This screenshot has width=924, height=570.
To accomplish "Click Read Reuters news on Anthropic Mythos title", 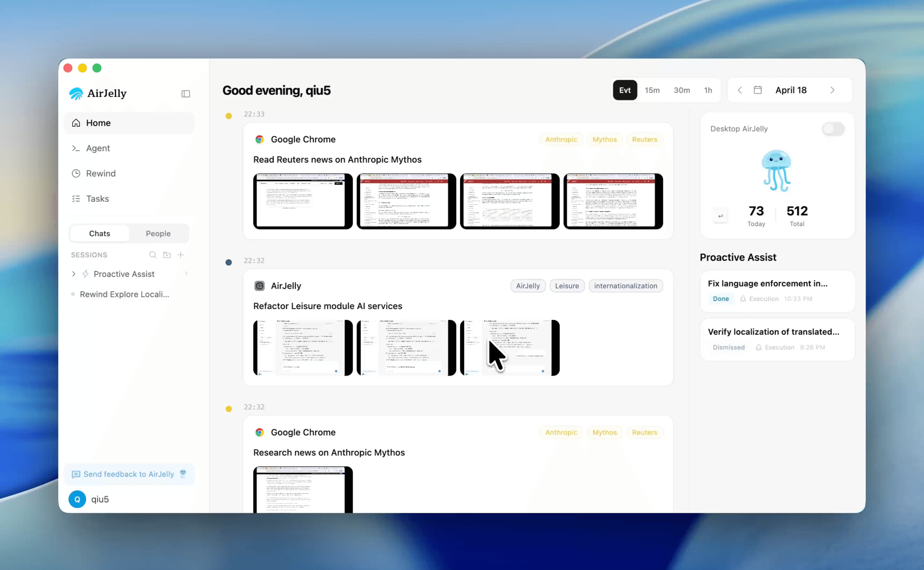I will [x=337, y=159].
